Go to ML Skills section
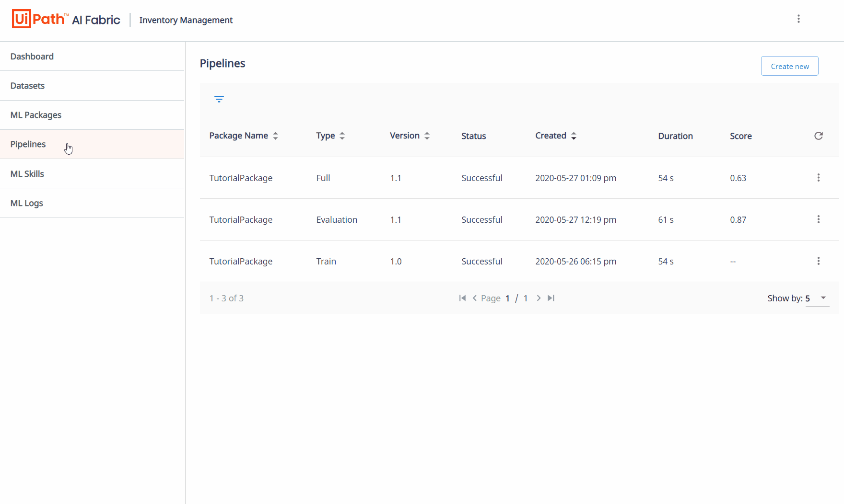Screen dimensions: 844x504 (x=27, y=174)
